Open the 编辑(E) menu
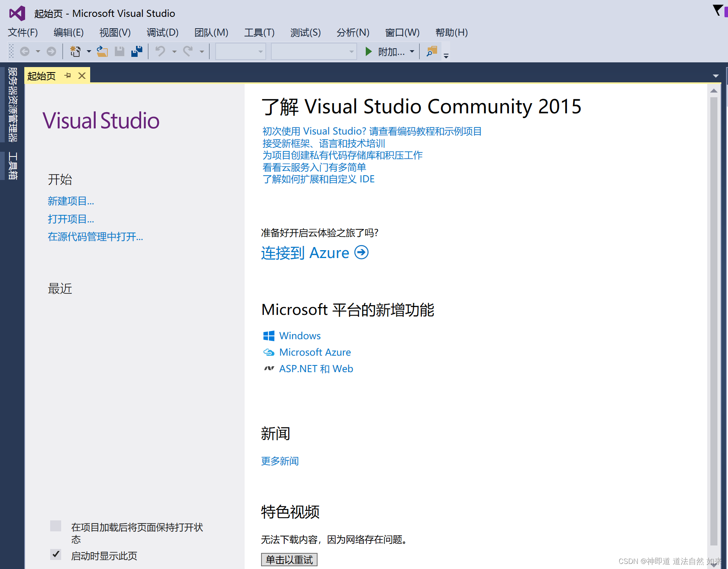 point(69,33)
